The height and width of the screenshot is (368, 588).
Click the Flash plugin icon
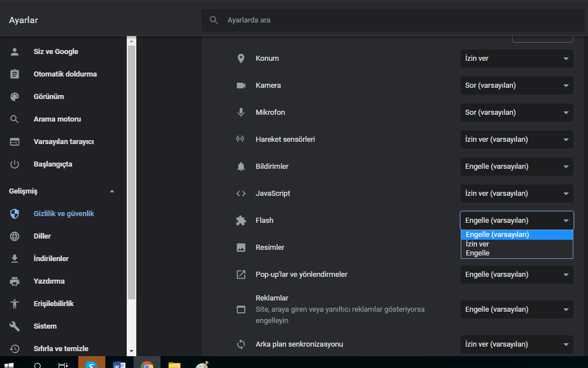coord(241,220)
